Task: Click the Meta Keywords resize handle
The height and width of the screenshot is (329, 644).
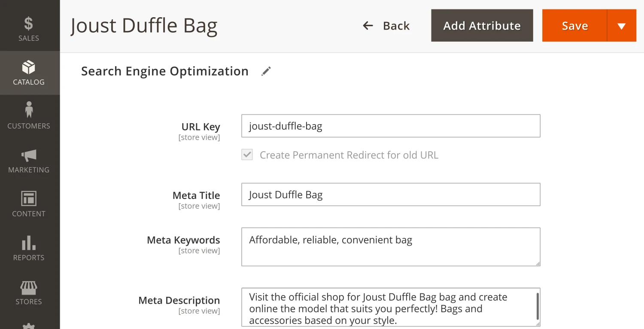Action: (x=538, y=263)
